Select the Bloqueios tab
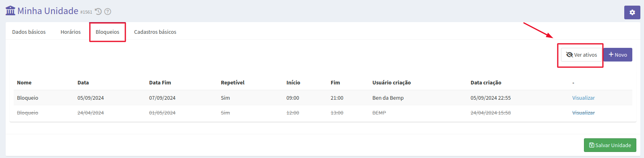Screen dimensions: 644x158 point(108,32)
